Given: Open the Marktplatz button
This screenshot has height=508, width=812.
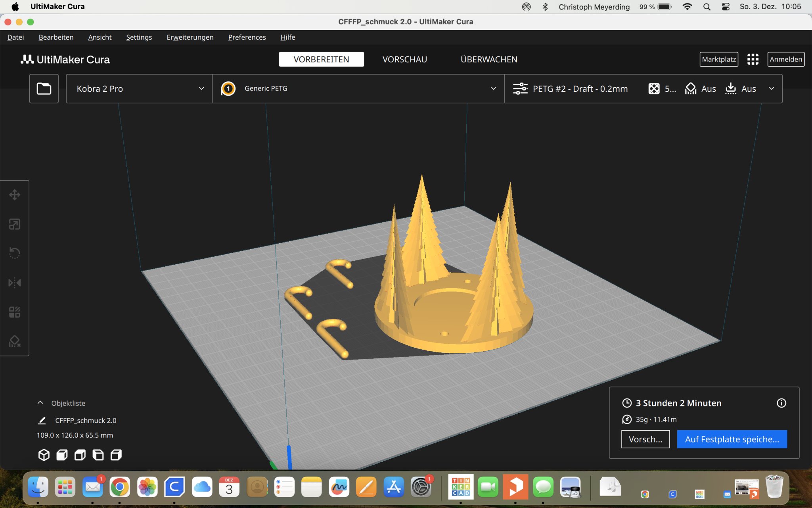Looking at the screenshot, I should tap(718, 60).
